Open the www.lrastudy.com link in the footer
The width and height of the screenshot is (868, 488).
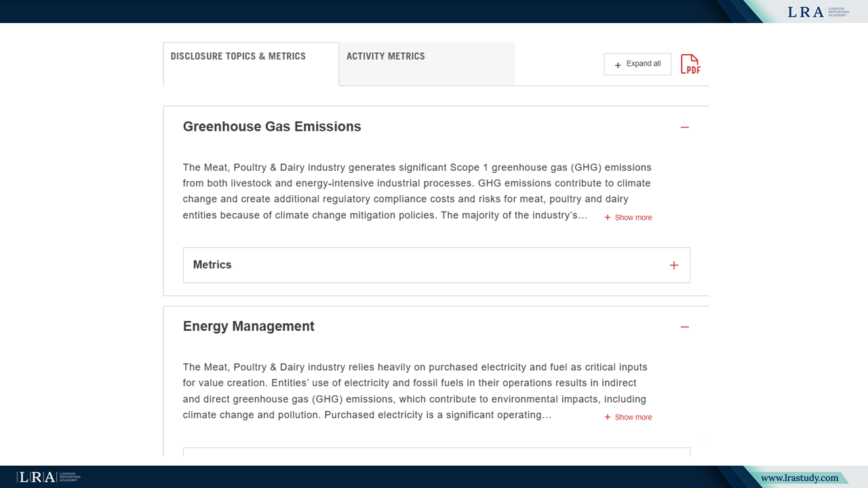pos(800,478)
